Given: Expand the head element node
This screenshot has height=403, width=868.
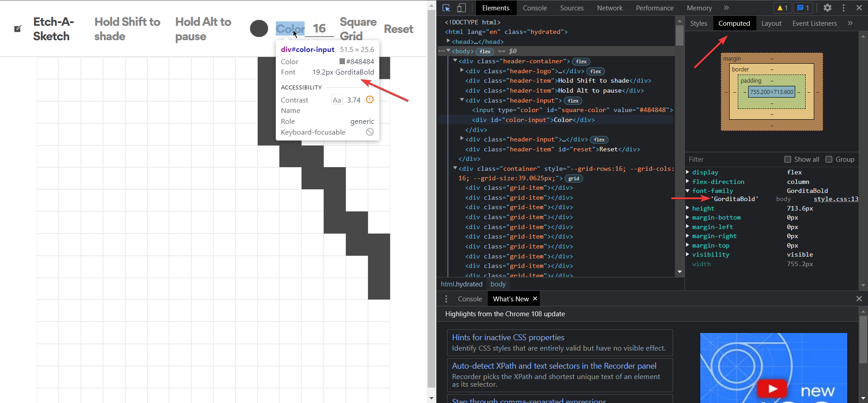Looking at the screenshot, I should tap(448, 41).
